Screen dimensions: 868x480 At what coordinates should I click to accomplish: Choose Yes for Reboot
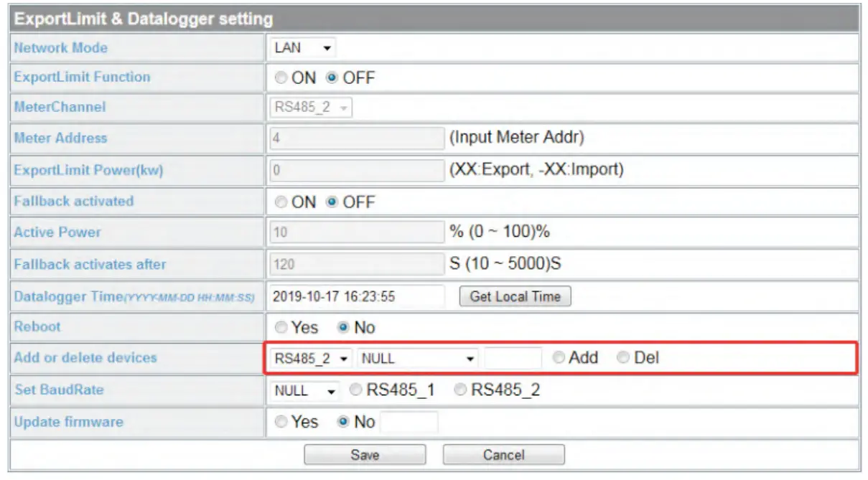pyautogui.click(x=281, y=327)
